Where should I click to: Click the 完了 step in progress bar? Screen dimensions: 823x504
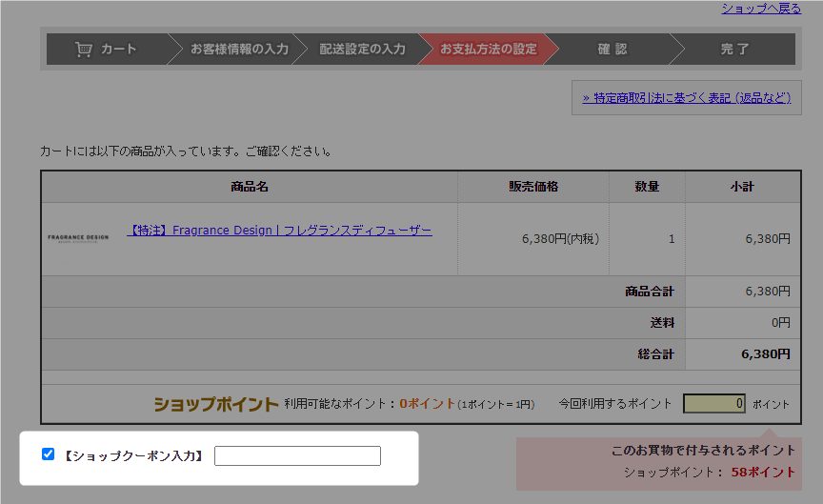coord(734,50)
